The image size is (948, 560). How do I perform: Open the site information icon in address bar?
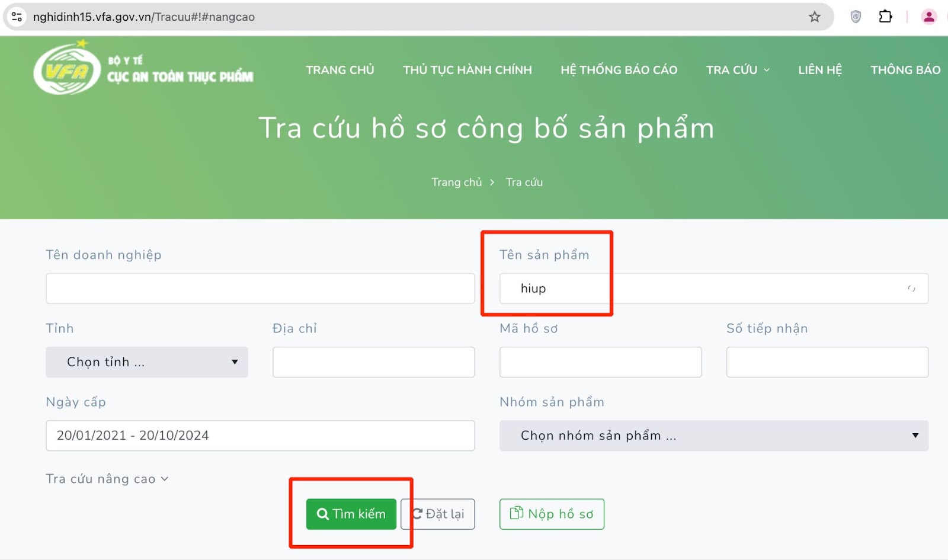pos(17,17)
